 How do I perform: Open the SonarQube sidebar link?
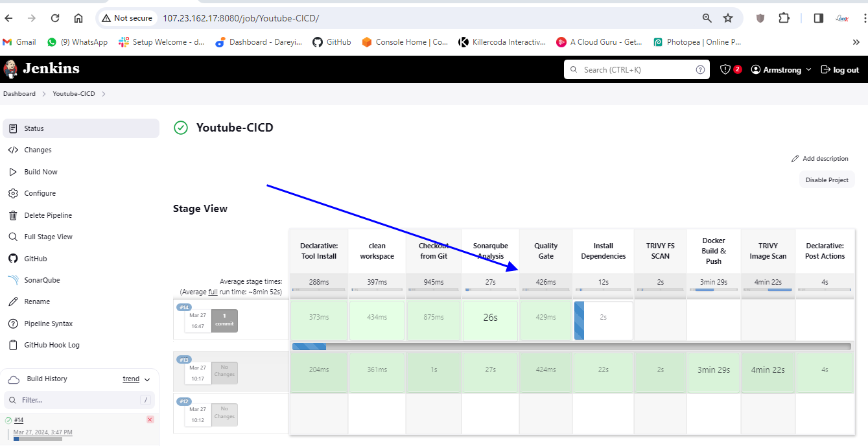click(41, 280)
